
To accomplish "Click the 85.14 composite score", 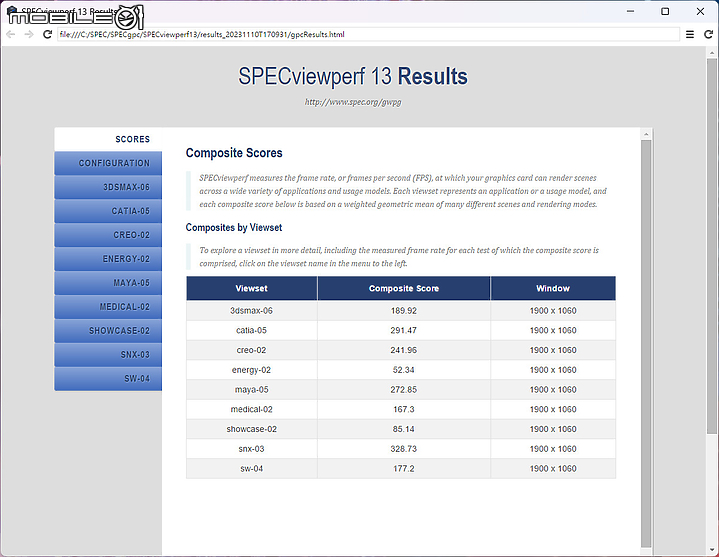I will (404, 429).
